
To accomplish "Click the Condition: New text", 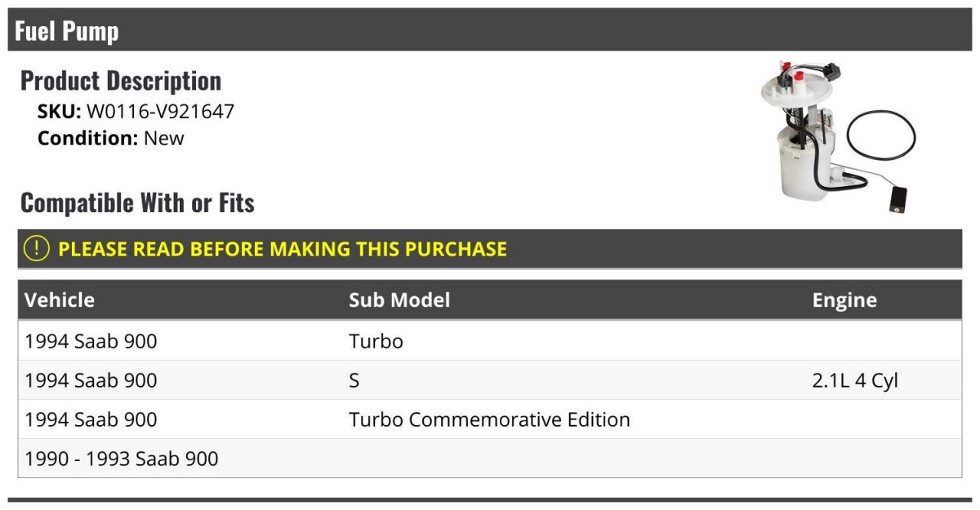I will [x=111, y=138].
